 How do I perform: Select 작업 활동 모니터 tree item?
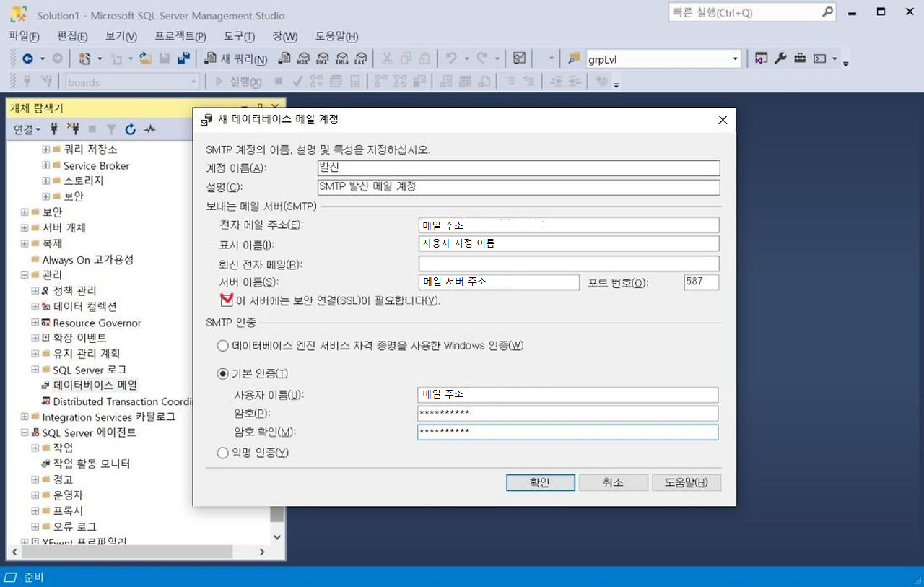click(91, 464)
